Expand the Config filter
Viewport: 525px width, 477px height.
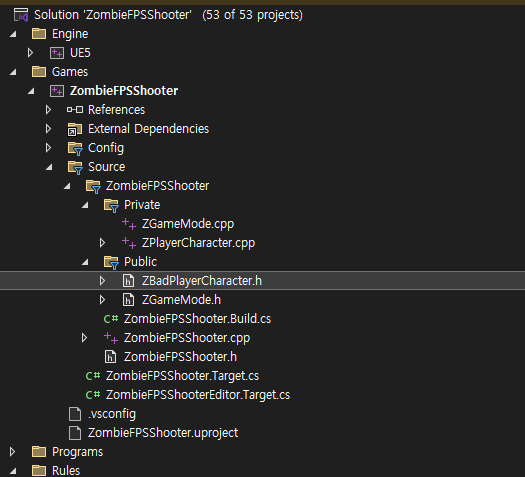[x=49, y=148]
